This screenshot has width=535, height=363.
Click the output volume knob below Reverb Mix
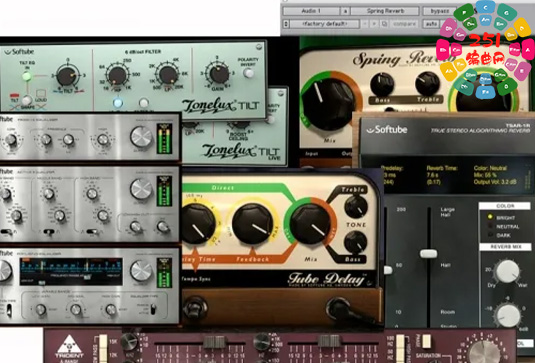pyautogui.click(x=507, y=316)
